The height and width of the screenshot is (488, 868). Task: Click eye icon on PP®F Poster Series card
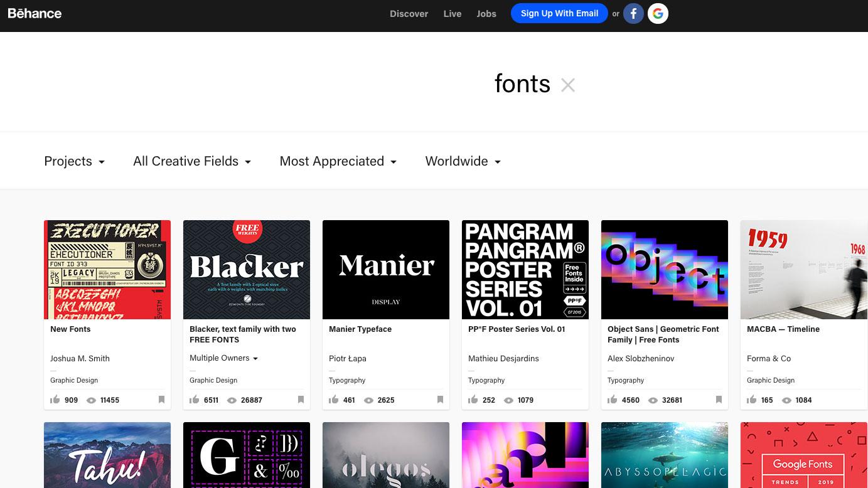[508, 400]
